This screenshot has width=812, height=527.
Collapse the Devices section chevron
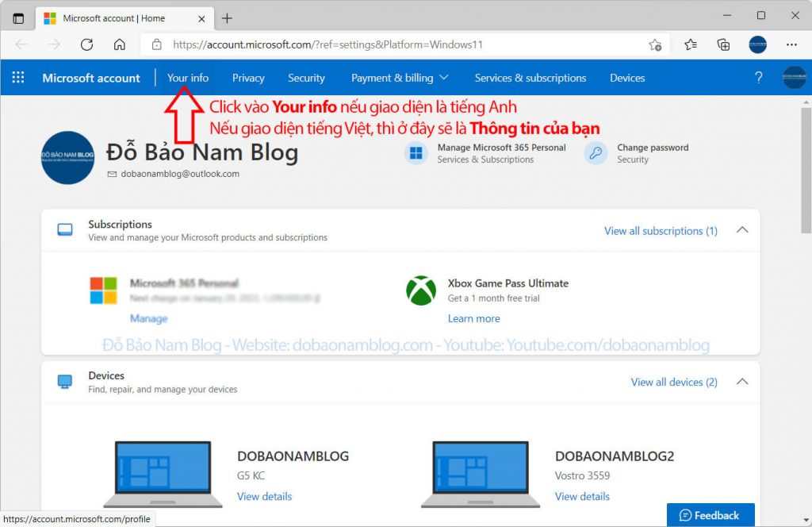click(x=742, y=382)
